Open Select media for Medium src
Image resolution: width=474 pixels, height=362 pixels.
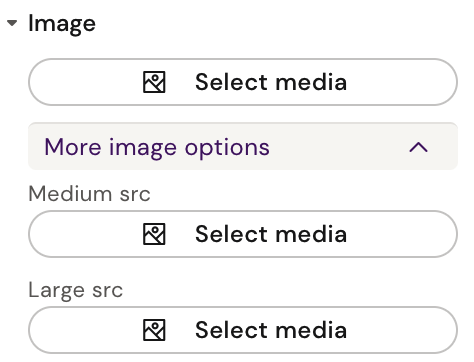click(x=243, y=234)
